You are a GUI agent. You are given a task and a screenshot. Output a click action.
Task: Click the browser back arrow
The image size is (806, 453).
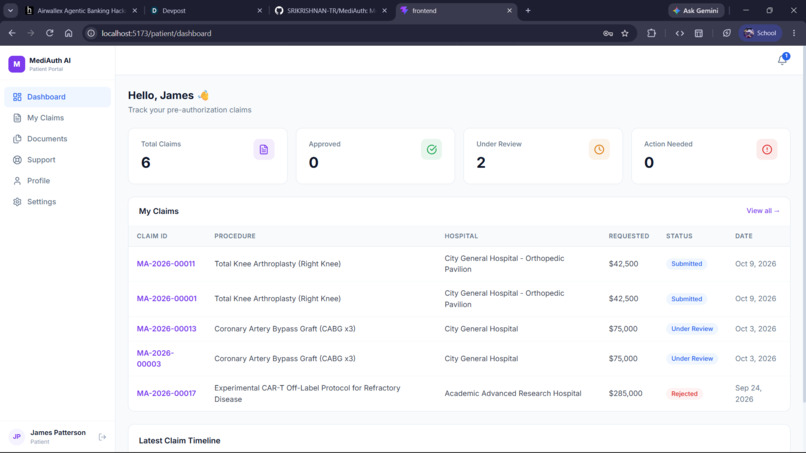tap(12, 33)
